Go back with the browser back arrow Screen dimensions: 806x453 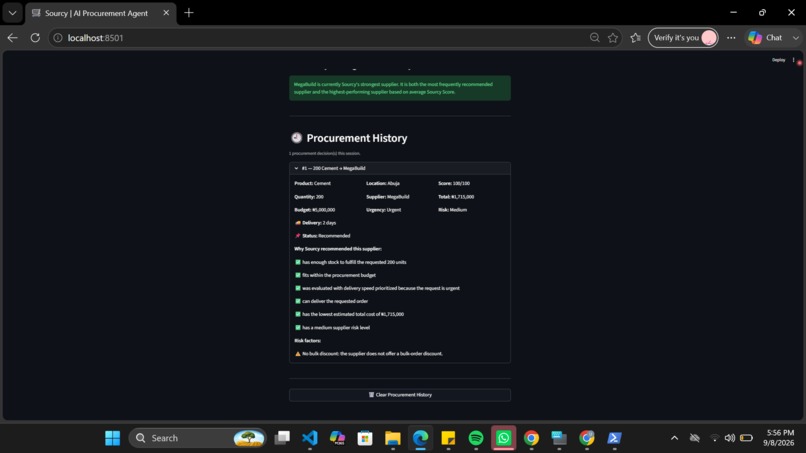12,38
